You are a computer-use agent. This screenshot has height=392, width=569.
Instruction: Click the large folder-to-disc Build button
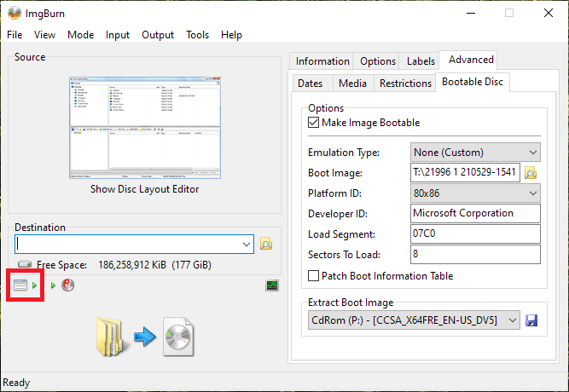[x=146, y=335]
